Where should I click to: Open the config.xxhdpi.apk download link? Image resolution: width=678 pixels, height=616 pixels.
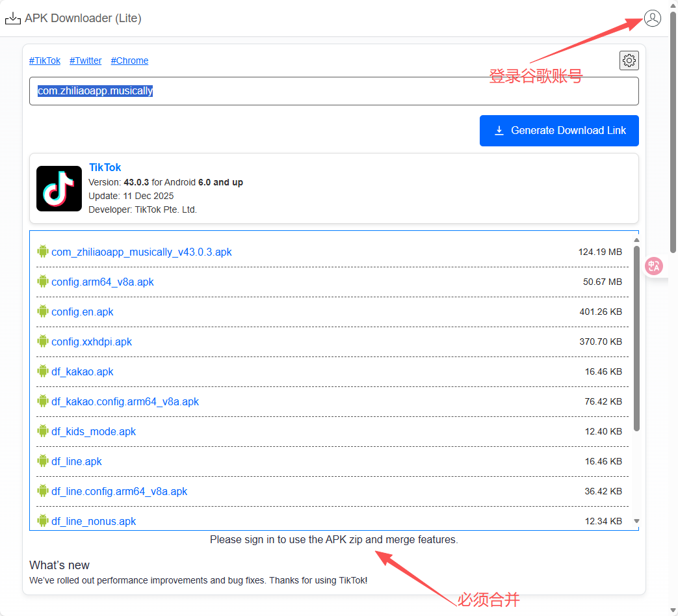pos(92,341)
